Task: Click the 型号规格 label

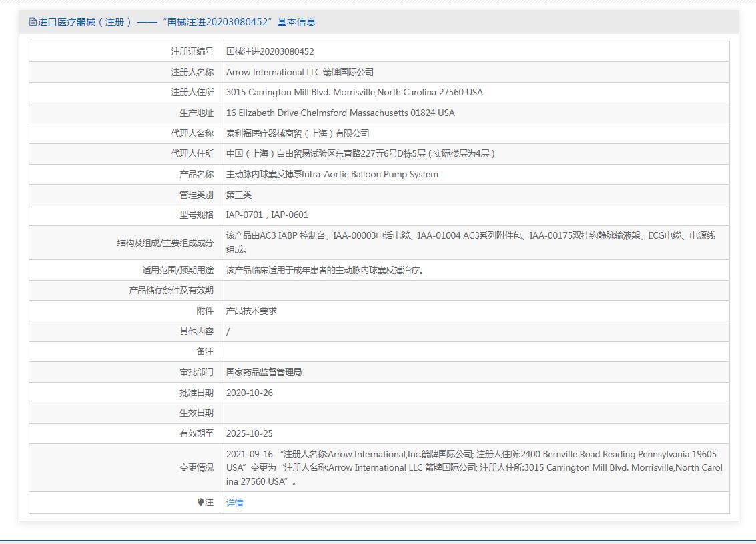Action: coord(196,215)
